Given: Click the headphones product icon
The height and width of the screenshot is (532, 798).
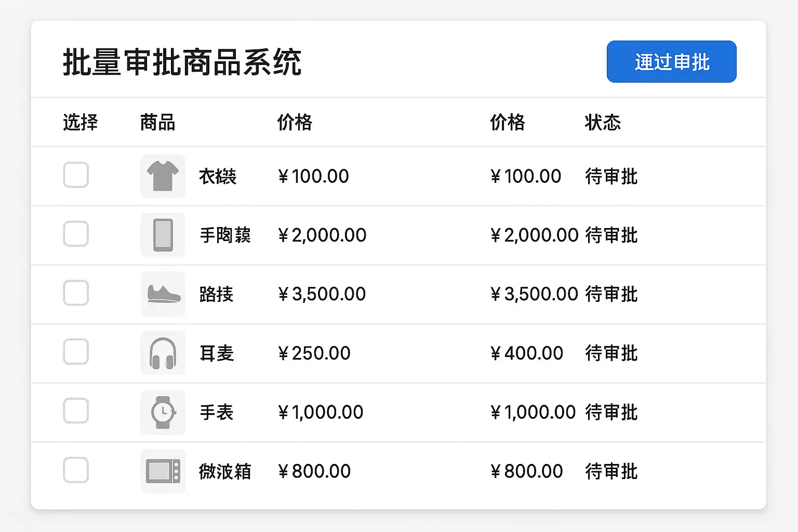Looking at the screenshot, I should click(x=163, y=353).
